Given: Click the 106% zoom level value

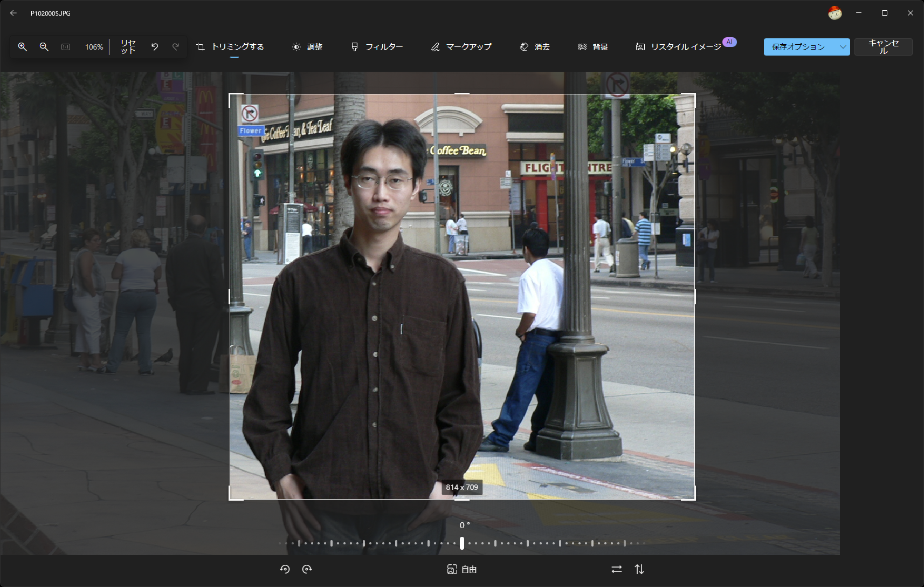Looking at the screenshot, I should click(x=94, y=47).
